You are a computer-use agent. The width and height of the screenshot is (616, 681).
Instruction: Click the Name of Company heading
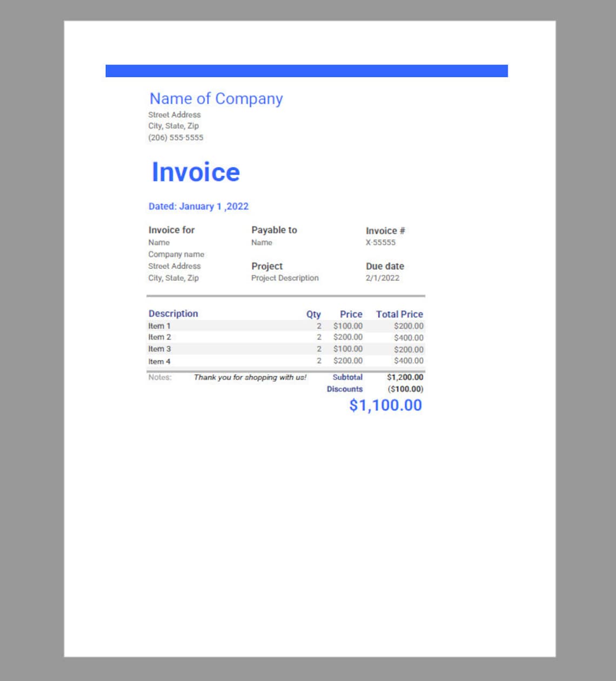pyautogui.click(x=216, y=99)
